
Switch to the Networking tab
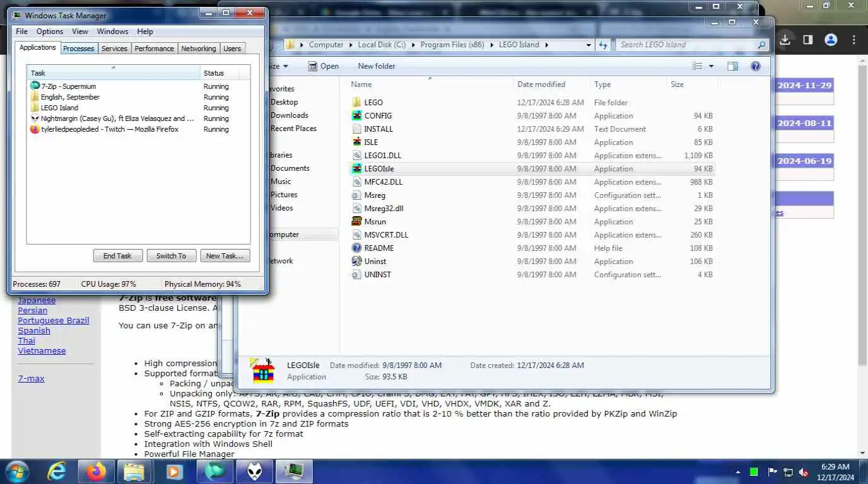tap(199, 49)
